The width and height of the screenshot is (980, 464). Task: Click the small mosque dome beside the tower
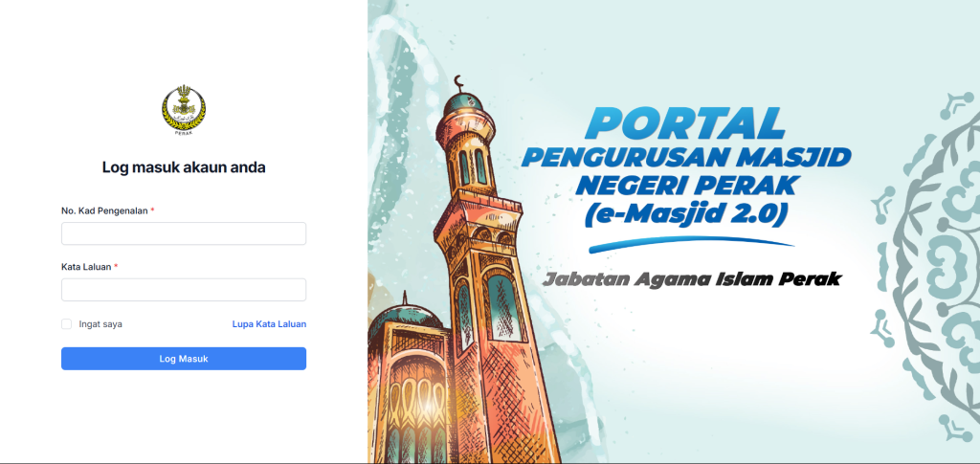(x=403, y=318)
